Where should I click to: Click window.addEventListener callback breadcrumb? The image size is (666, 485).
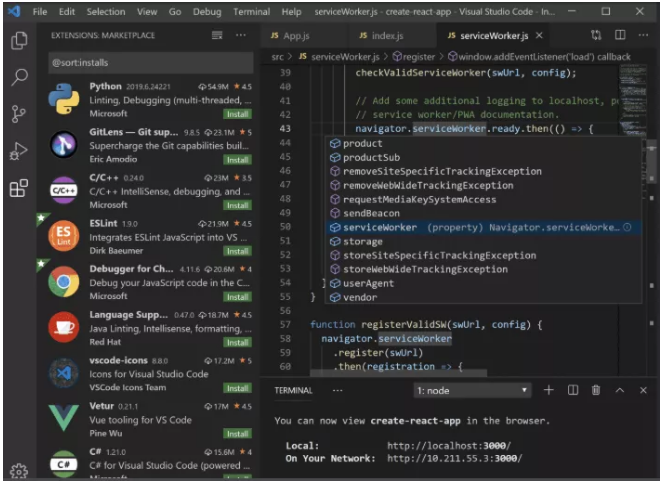tap(539, 57)
